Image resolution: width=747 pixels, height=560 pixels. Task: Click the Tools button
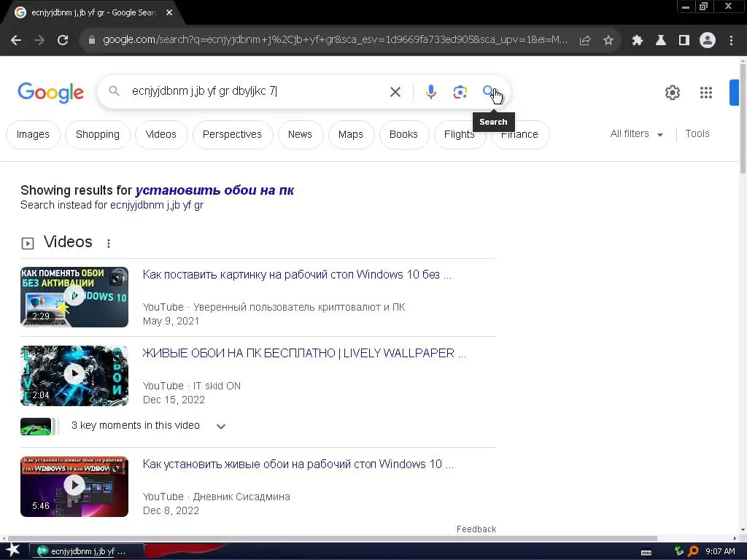point(697,134)
